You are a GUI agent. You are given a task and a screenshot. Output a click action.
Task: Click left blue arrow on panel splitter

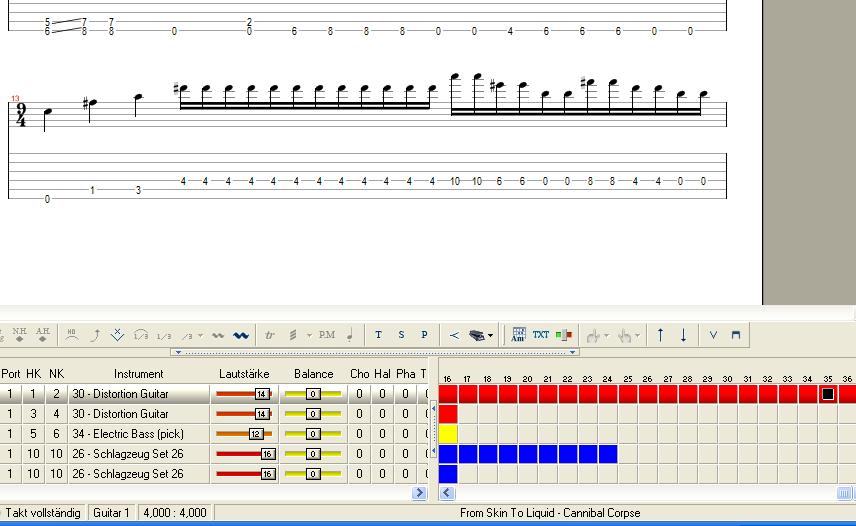click(178, 352)
